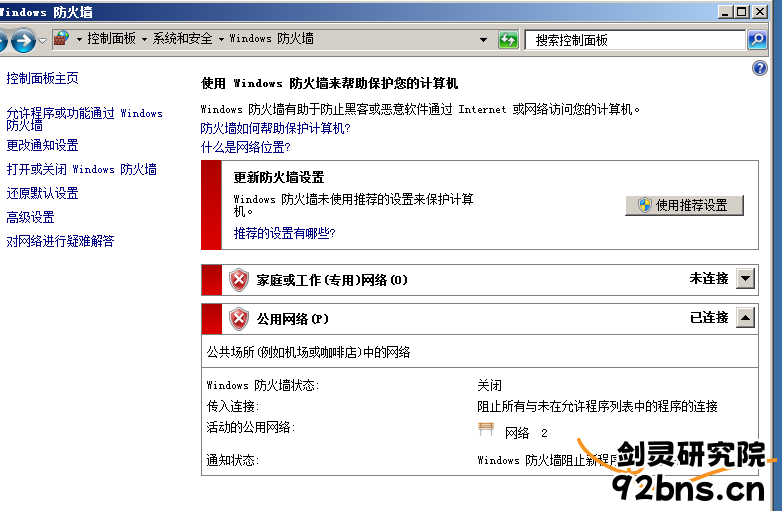The image size is (782, 511).
Task: Click the 使用推荐设置 button
Action: pos(684,205)
